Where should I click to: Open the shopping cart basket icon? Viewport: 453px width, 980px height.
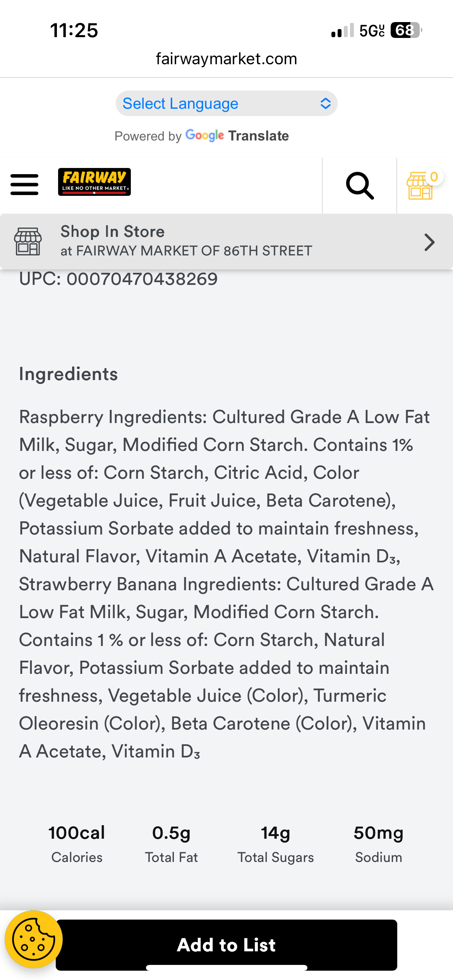pyautogui.click(x=419, y=187)
